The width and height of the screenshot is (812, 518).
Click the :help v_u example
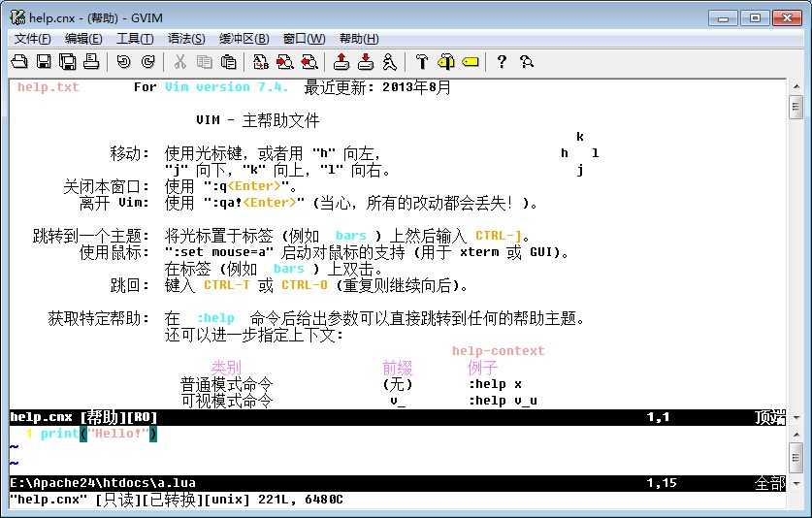click(503, 401)
